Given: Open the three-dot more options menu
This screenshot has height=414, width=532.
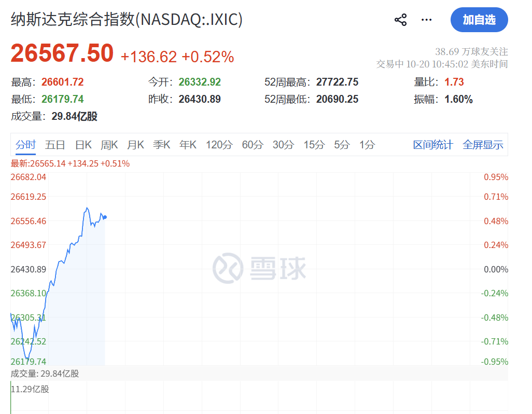Looking at the screenshot, I should (427, 20).
